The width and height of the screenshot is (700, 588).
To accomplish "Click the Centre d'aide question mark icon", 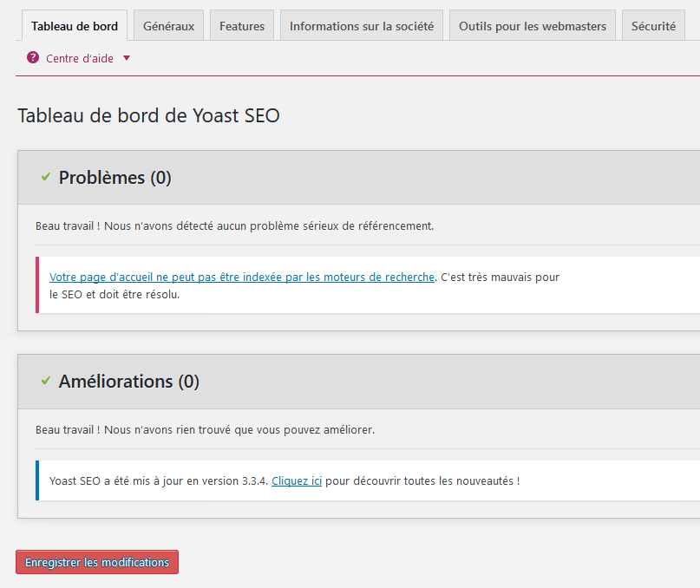I will click(x=33, y=58).
